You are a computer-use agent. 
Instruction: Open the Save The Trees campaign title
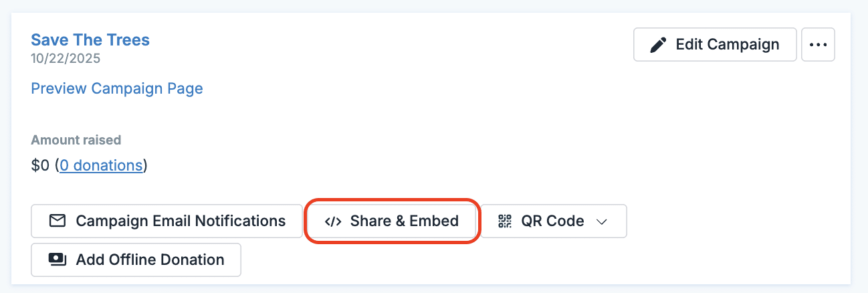click(90, 39)
